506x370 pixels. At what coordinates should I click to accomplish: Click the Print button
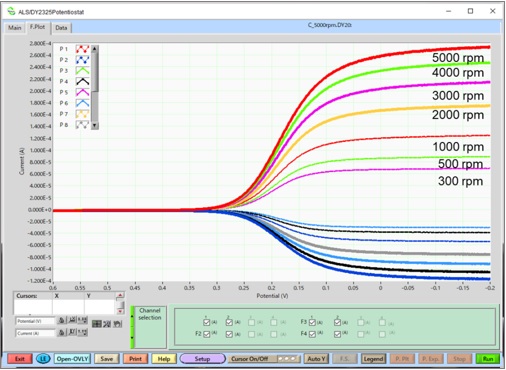click(135, 359)
